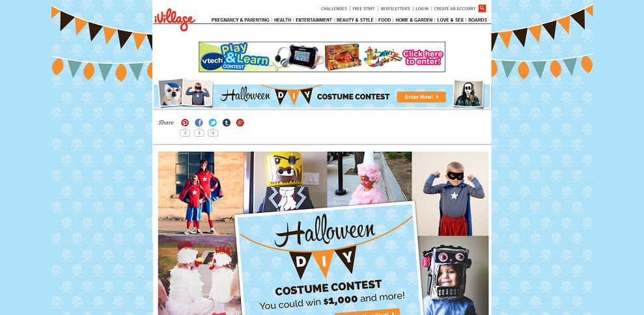Click the red search icon

pos(482,8)
